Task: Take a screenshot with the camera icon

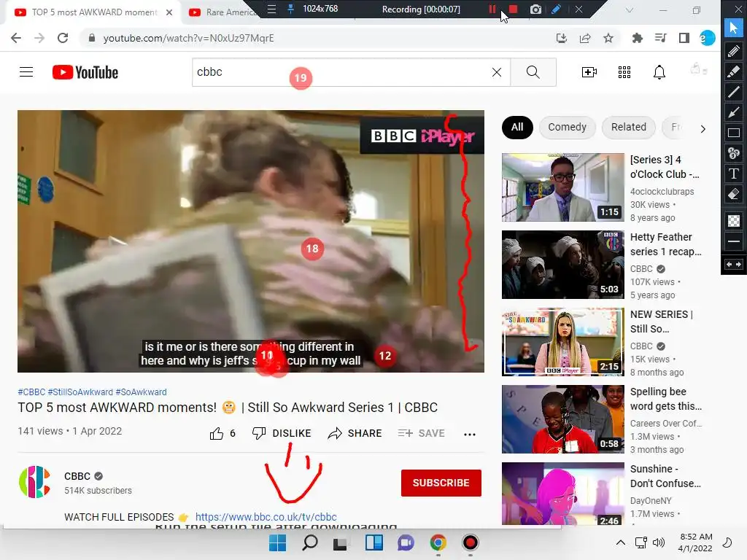Action: point(535,9)
